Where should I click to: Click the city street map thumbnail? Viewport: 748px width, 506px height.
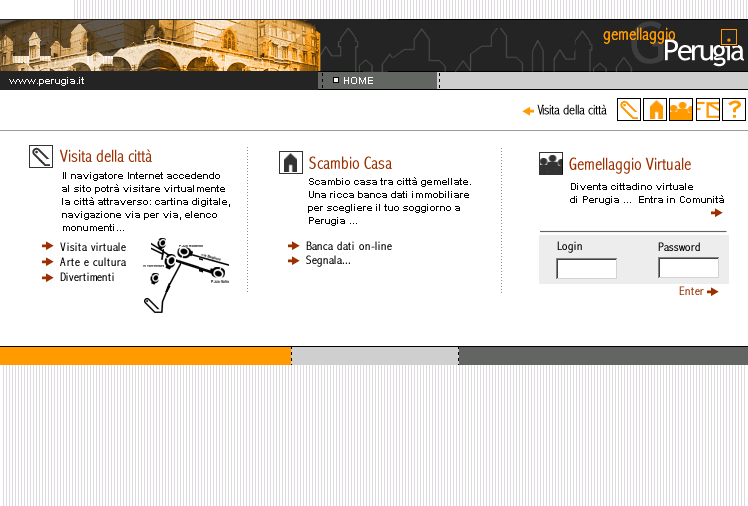coord(186,275)
